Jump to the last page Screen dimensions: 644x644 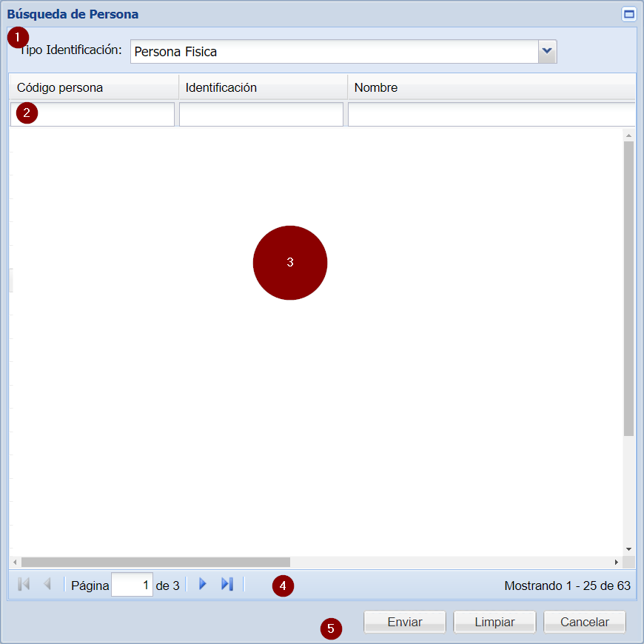[227, 583]
